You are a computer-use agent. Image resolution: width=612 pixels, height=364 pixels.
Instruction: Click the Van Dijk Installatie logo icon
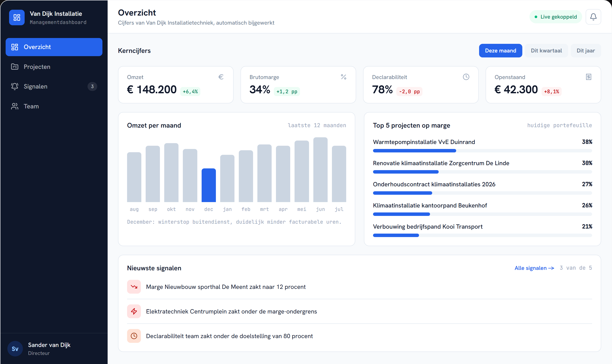coord(17,17)
